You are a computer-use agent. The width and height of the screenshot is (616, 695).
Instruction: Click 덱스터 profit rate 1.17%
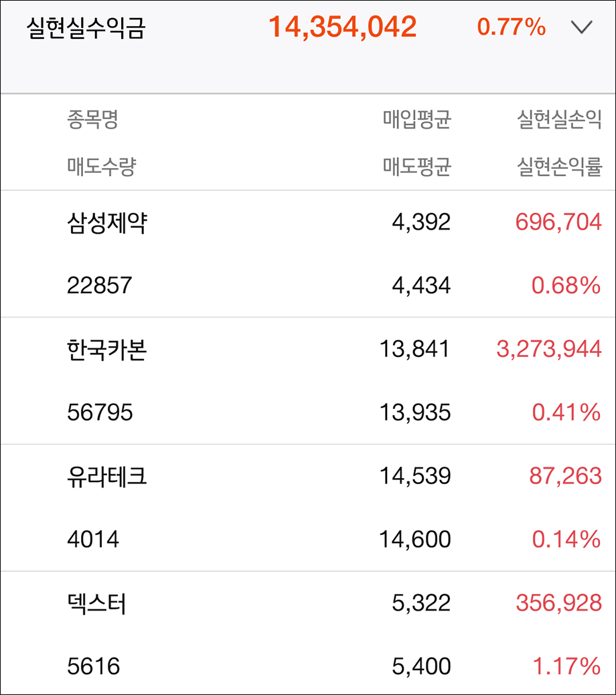tap(566, 666)
